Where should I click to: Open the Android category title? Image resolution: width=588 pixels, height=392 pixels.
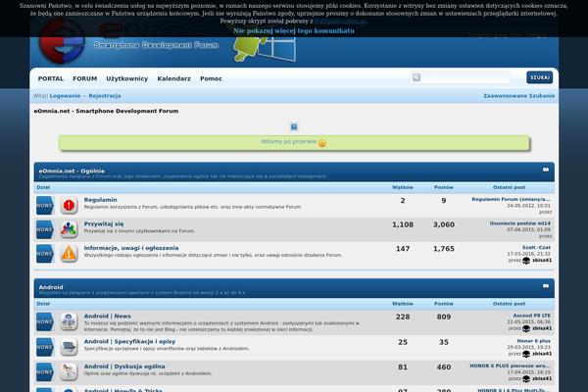51,287
